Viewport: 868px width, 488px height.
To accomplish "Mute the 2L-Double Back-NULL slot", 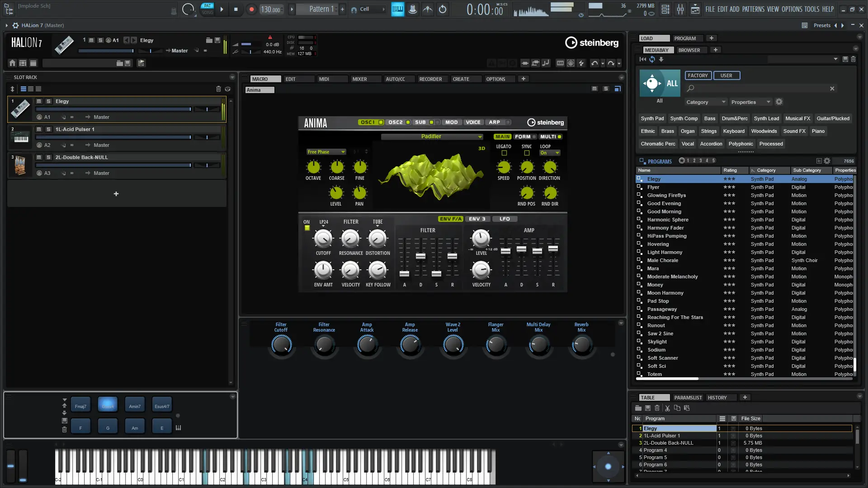I will [x=39, y=157].
